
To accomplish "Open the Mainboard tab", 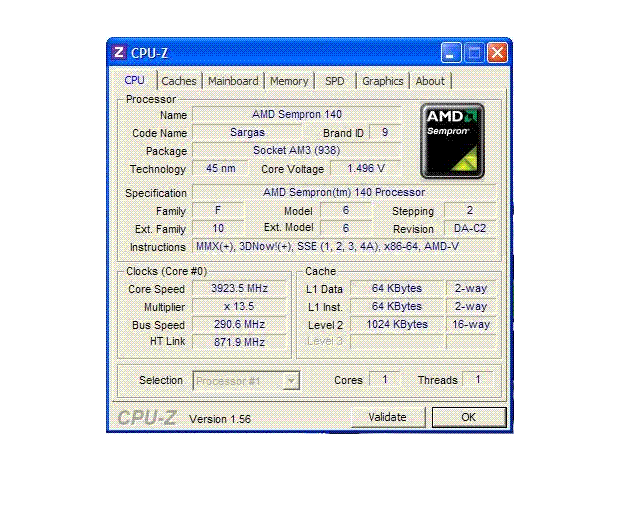I will (x=233, y=81).
